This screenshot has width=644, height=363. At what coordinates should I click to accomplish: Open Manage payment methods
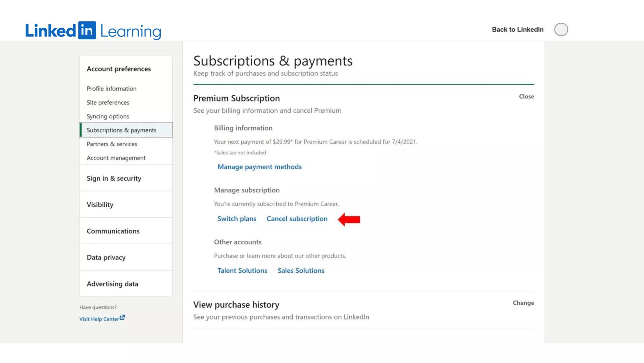click(259, 167)
